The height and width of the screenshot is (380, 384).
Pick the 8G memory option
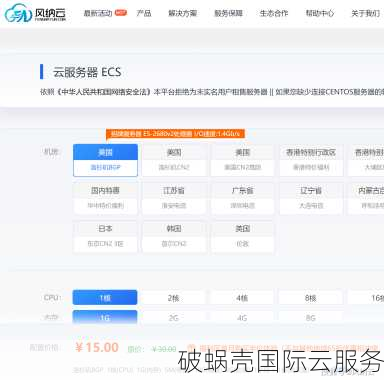coord(311,317)
